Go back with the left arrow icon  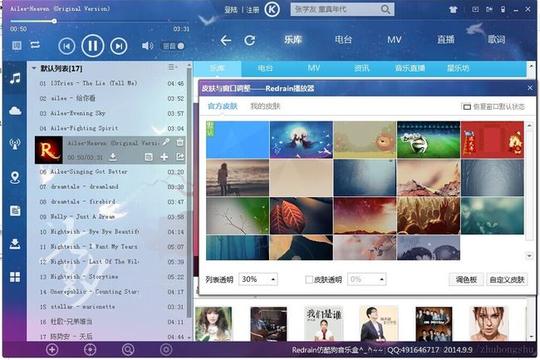coord(226,41)
